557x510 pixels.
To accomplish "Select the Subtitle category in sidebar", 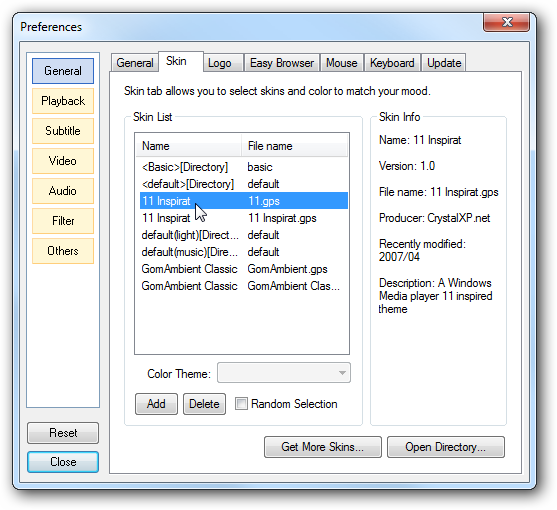I will [x=63, y=131].
